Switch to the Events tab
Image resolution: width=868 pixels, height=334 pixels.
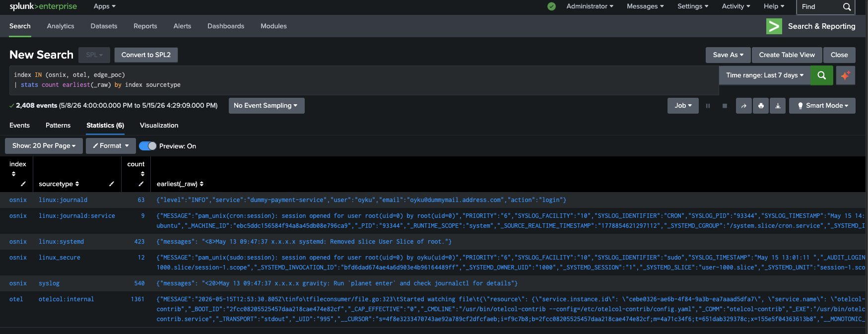[19, 126]
